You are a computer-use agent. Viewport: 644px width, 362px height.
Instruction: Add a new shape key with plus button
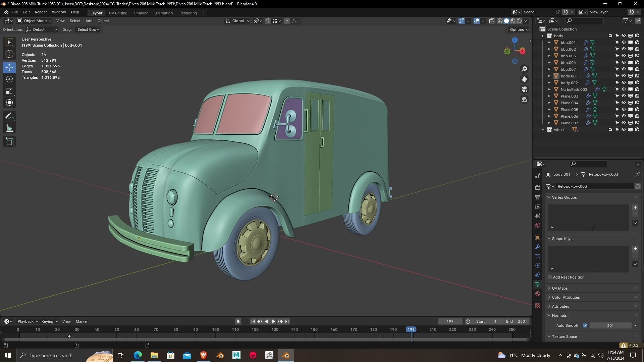[635, 249]
